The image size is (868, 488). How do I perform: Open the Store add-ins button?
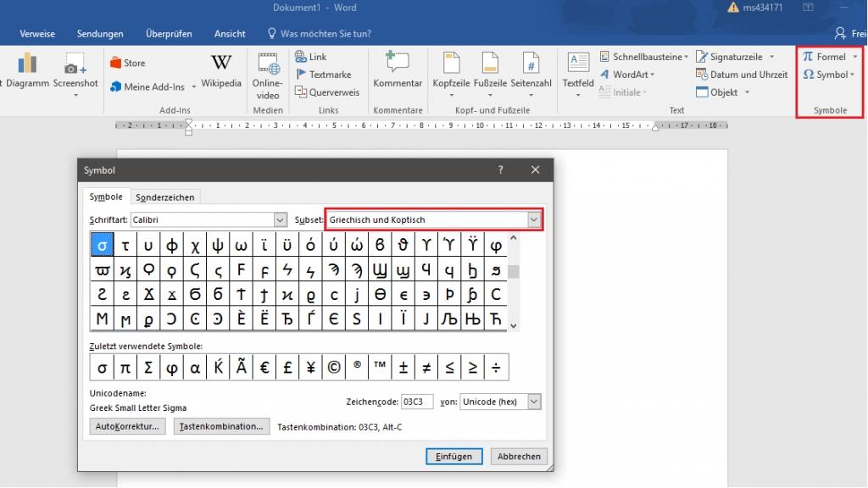click(x=127, y=63)
